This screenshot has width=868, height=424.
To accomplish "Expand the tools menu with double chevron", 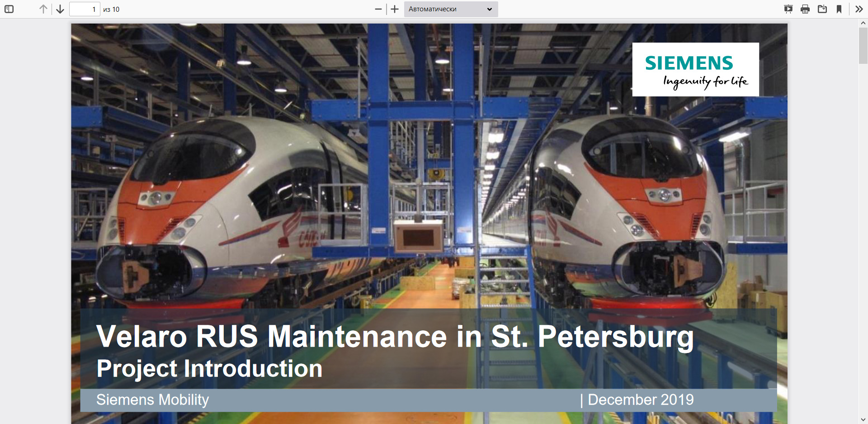I will 859,9.
